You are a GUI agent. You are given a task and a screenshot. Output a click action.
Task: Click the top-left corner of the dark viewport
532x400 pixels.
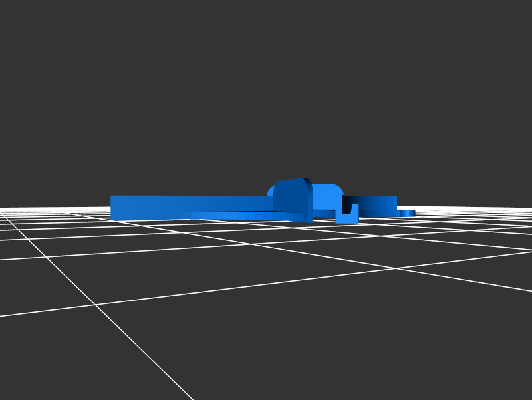[x=3, y=3]
